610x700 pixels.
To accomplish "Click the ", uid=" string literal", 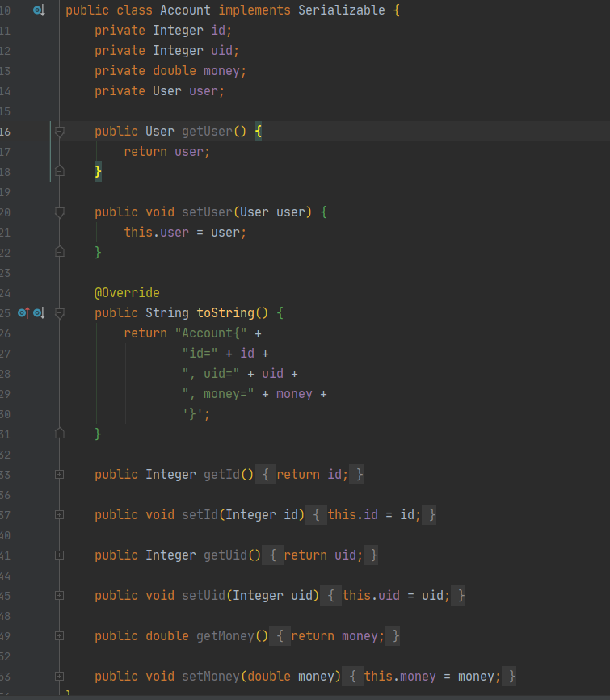I will (x=211, y=374).
